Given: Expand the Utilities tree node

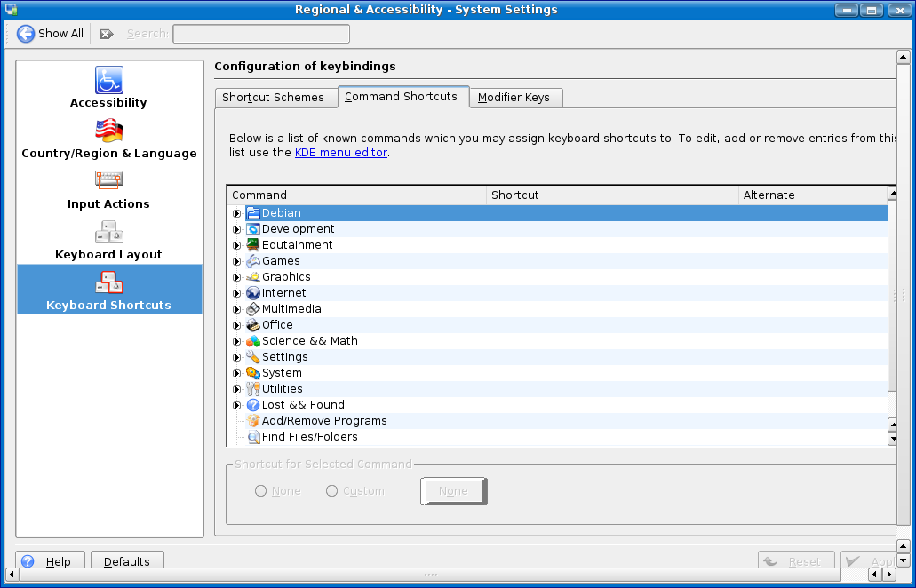Looking at the screenshot, I should coord(236,389).
